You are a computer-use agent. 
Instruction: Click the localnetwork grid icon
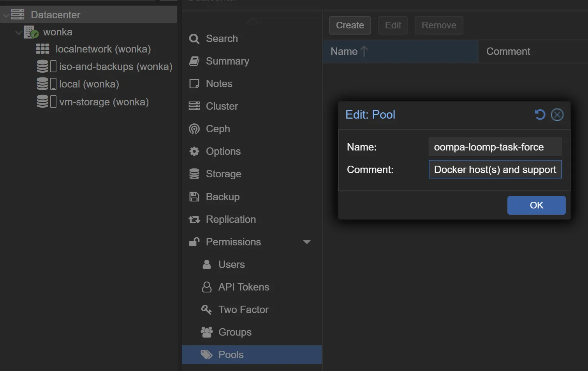click(43, 49)
